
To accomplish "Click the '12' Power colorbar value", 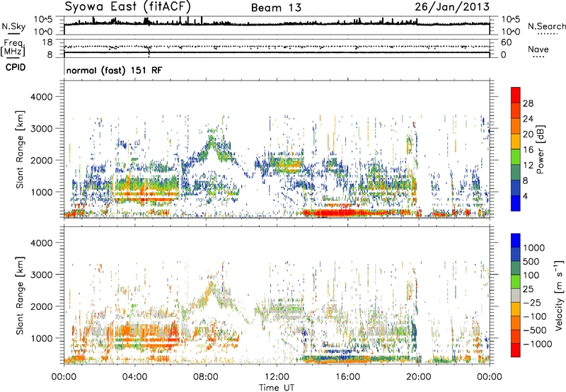I will [528, 166].
